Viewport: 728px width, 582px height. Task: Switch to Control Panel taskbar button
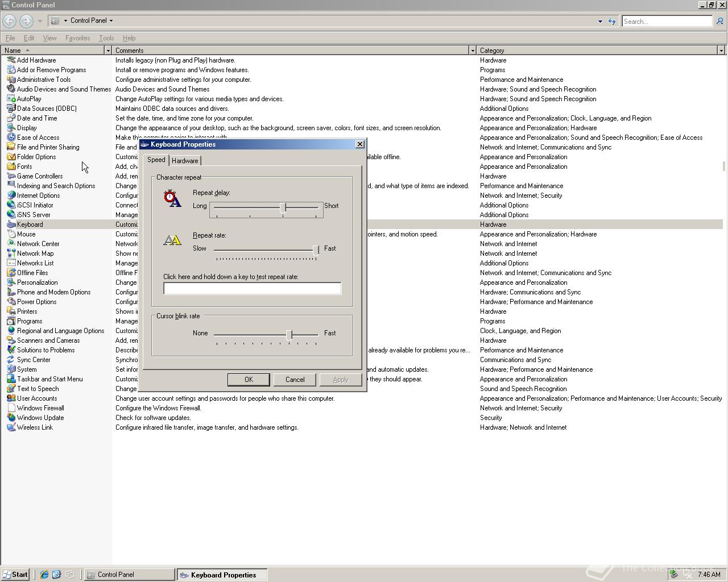pyautogui.click(x=130, y=575)
